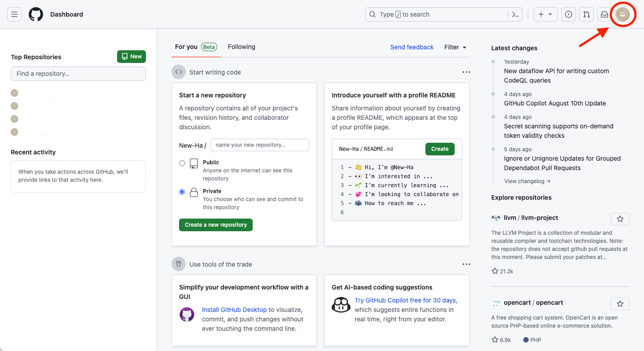644x351 pixels.
Task: Open Start writing code options menu
Action: pos(466,72)
